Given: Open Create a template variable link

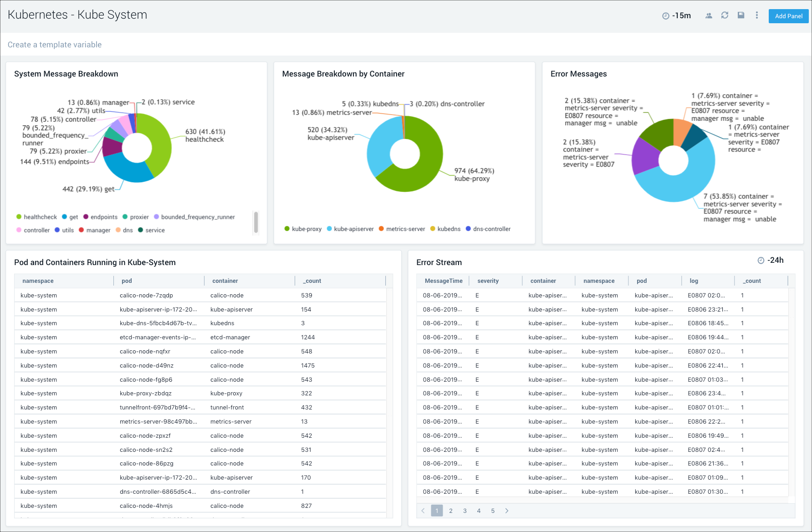Looking at the screenshot, I should (54, 44).
